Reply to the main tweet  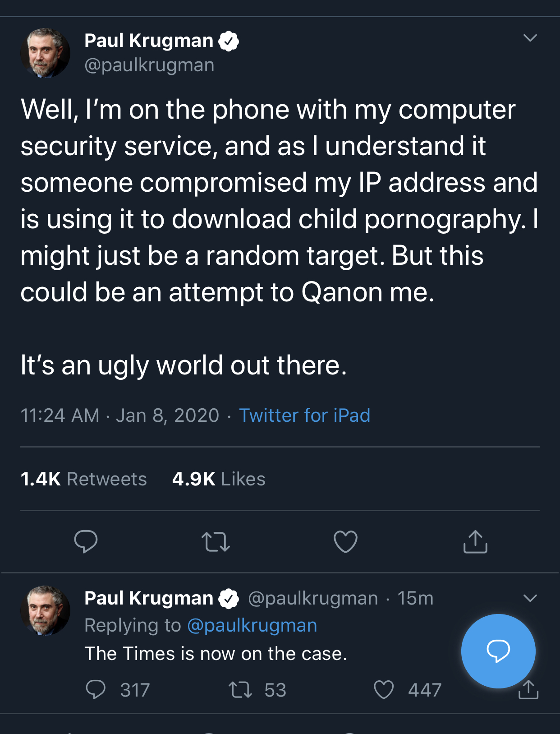(86, 541)
